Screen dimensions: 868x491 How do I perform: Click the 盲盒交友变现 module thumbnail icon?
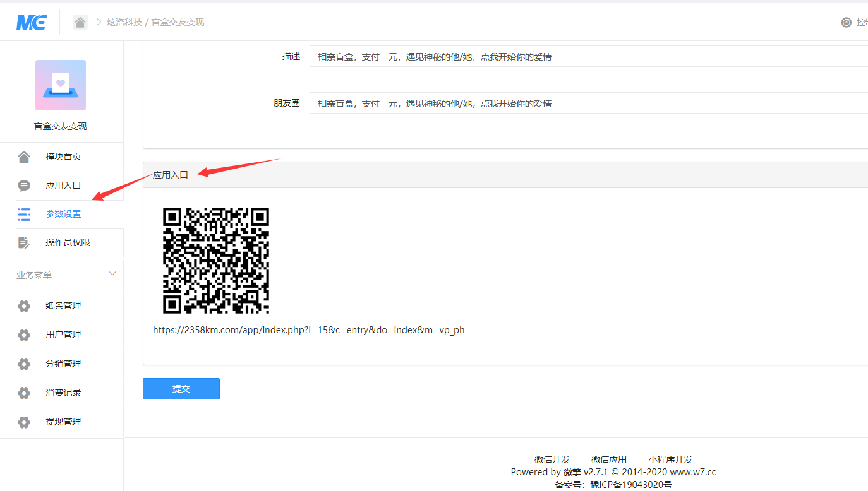61,85
